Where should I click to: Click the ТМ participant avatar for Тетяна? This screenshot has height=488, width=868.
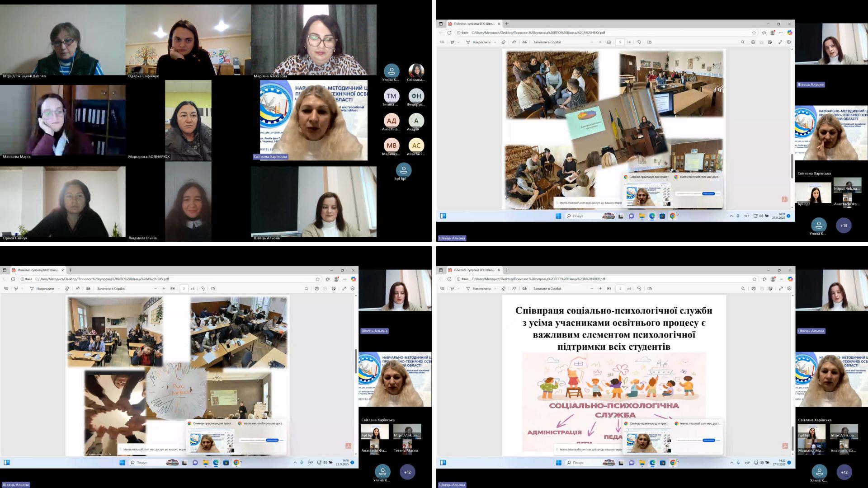[392, 96]
